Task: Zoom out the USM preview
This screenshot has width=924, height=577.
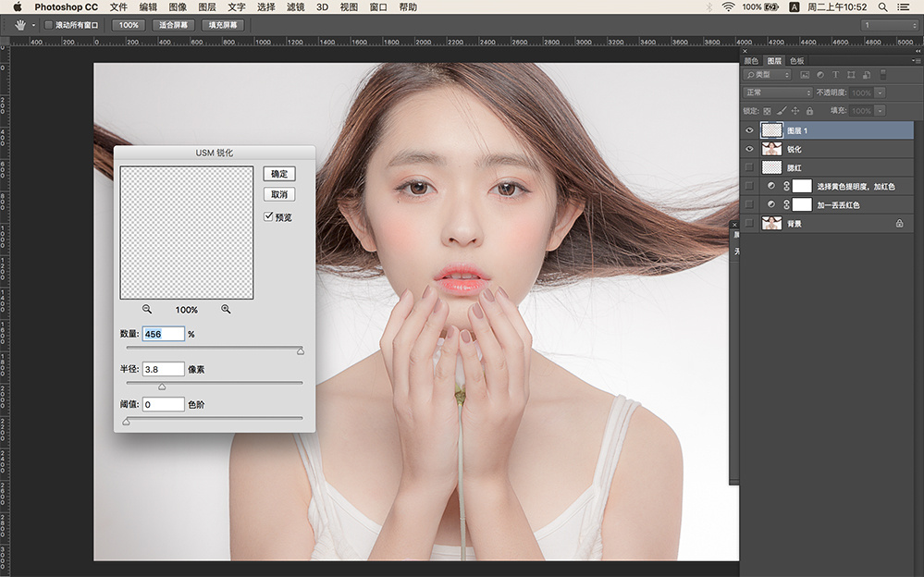Action: tap(147, 309)
